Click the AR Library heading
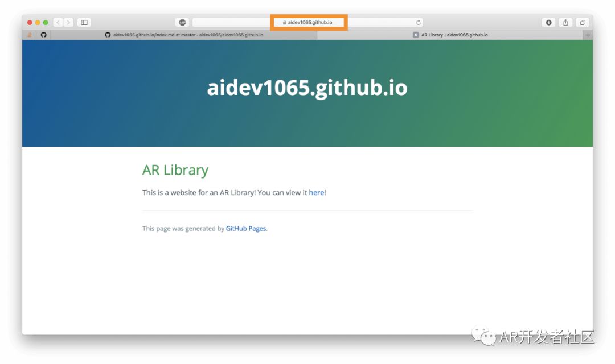615x364 pixels. (175, 170)
